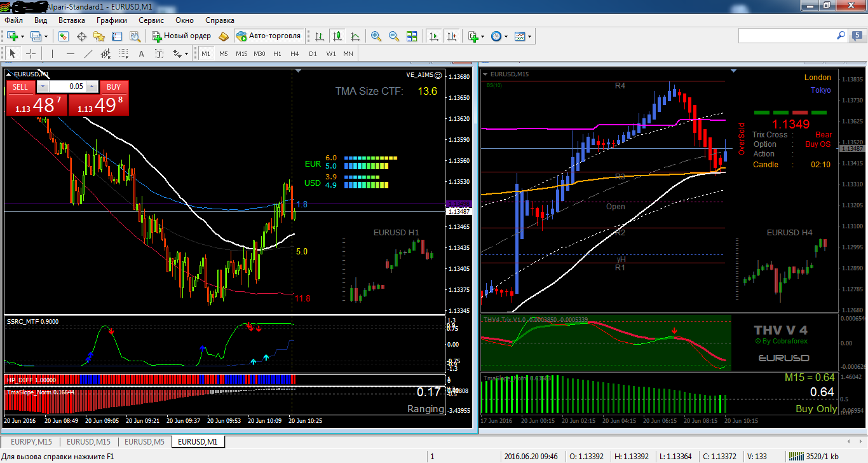Switch to the EURUSD,M5 chart tab

[144, 441]
